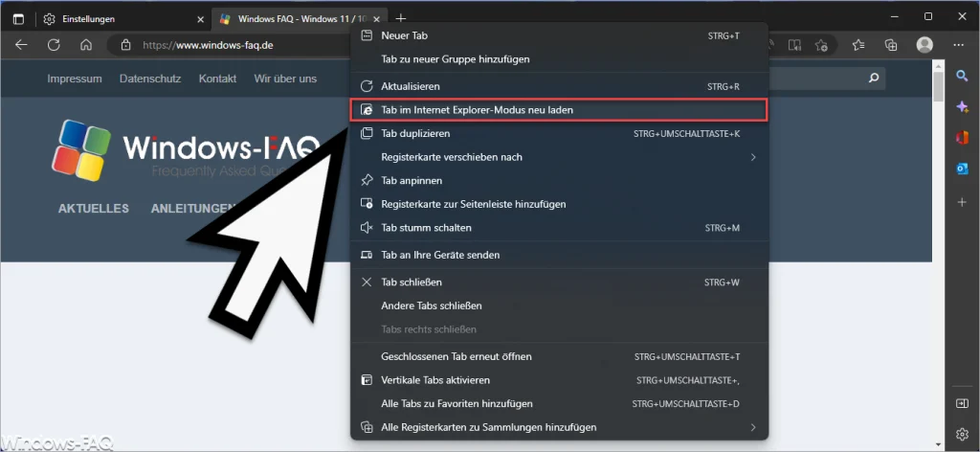The height and width of the screenshot is (452, 980).
Task: Open the user profile avatar
Action: pos(924,44)
